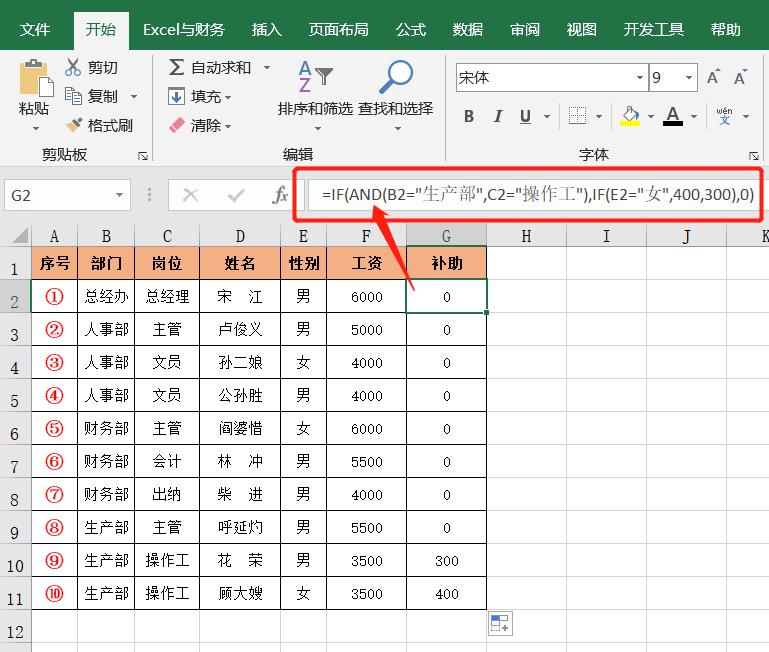Expand the Name Box dropdown arrow
769x652 pixels.
click(120, 195)
